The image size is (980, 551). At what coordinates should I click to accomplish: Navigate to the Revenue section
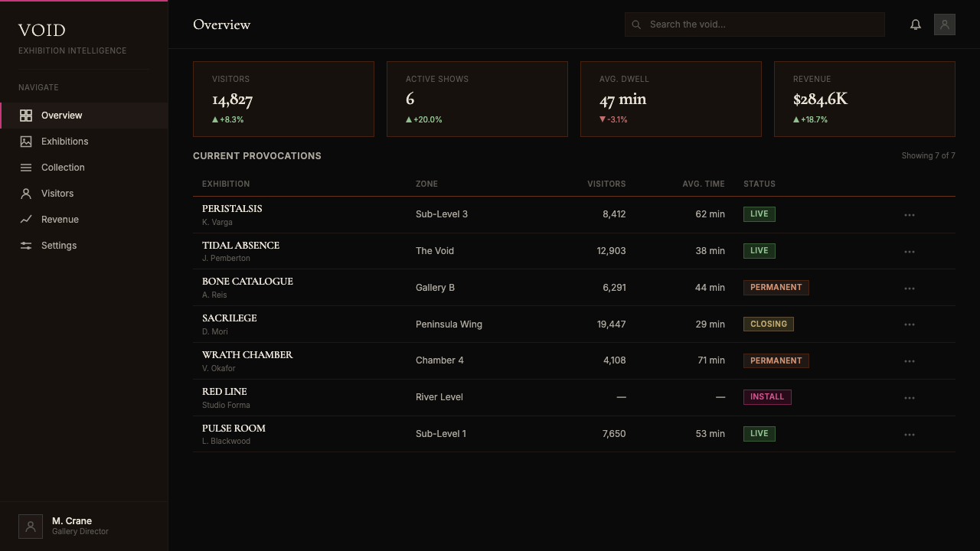84,220
